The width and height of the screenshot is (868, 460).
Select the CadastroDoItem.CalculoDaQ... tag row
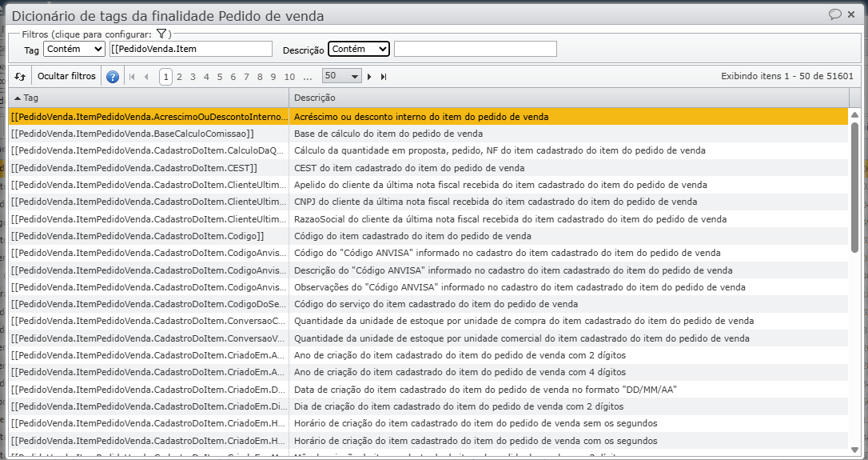pos(428,150)
